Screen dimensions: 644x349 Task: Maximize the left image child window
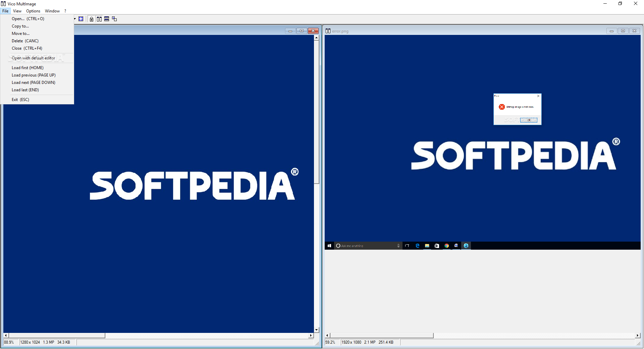[x=302, y=31]
